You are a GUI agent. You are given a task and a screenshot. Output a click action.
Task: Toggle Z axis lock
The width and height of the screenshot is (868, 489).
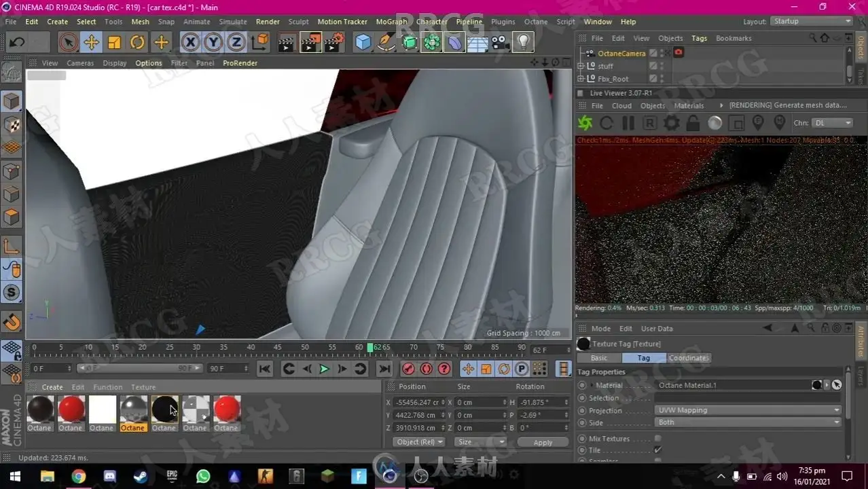[236, 43]
